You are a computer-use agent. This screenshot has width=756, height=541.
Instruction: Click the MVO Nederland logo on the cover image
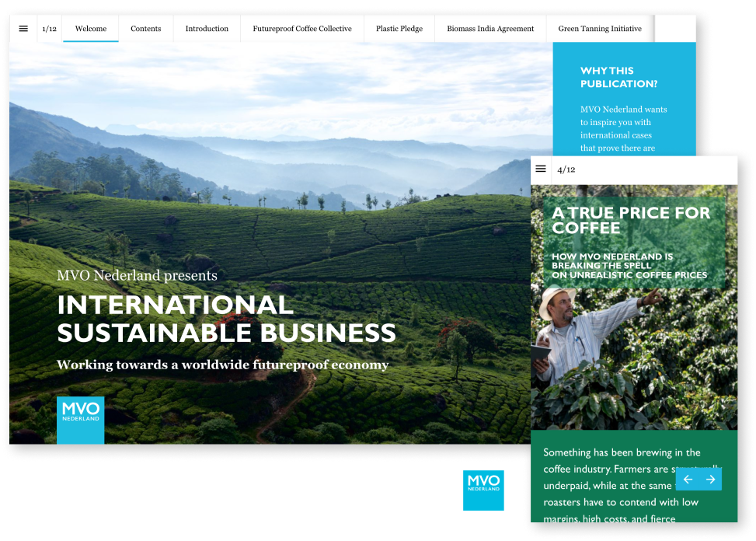coord(80,421)
